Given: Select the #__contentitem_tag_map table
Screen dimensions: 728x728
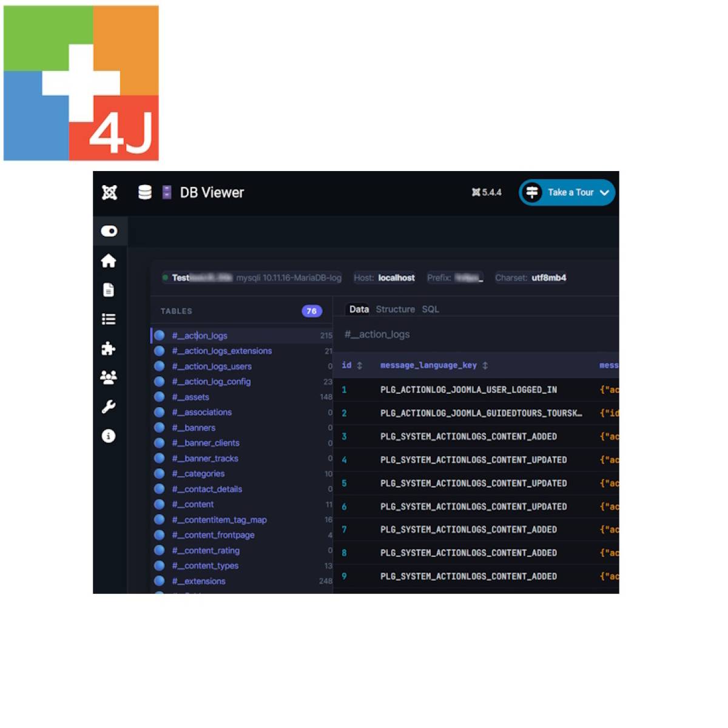Looking at the screenshot, I should click(x=242, y=520).
